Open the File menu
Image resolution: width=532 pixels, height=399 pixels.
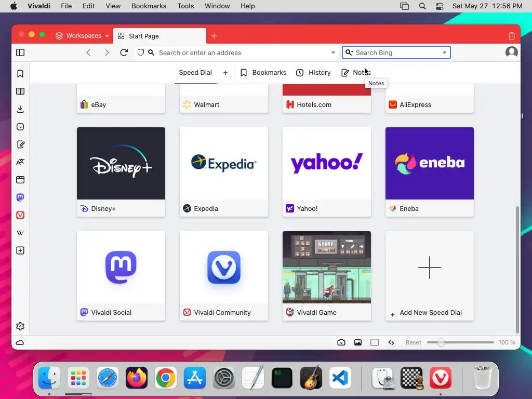click(66, 6)
